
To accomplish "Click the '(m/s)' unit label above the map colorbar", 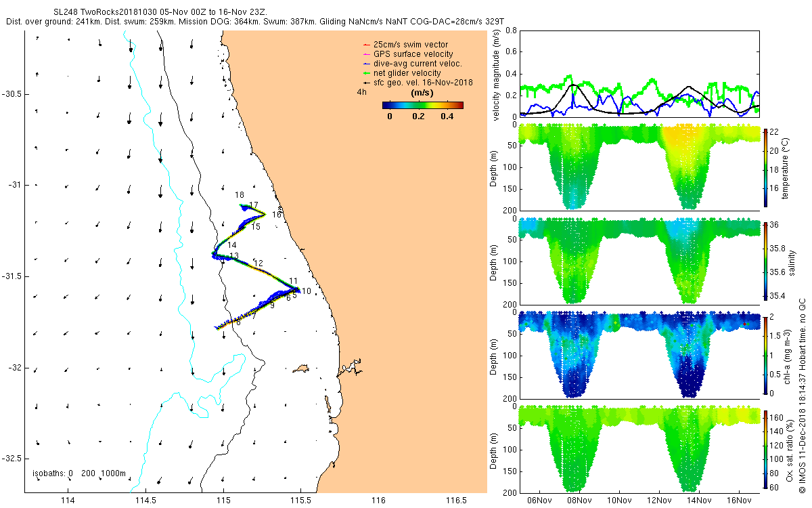I will (422, 93).
